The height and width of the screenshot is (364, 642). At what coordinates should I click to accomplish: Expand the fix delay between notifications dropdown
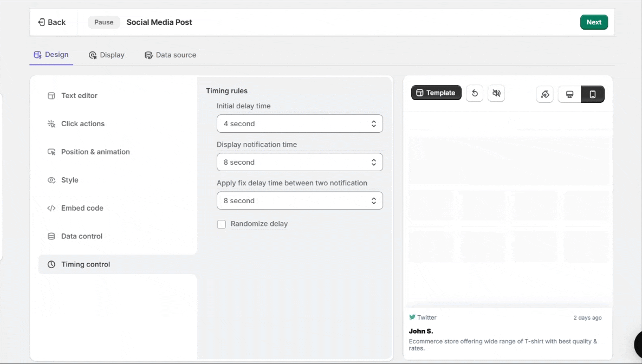(300, 200)
